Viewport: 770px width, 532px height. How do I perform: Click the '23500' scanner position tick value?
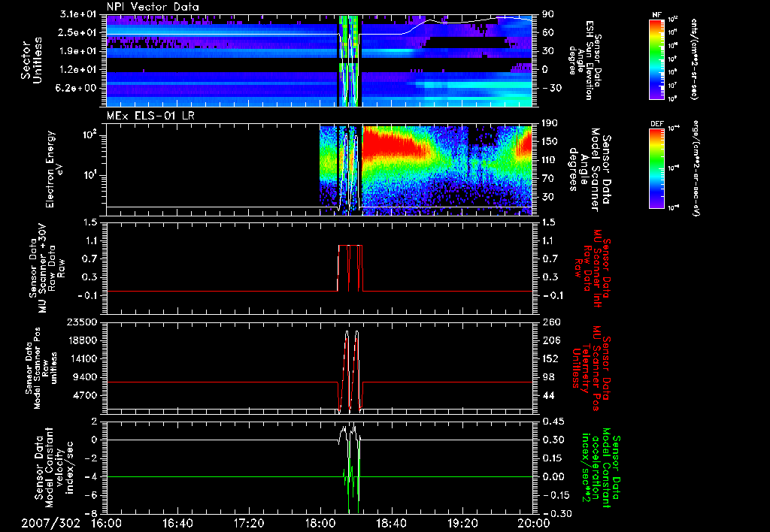tap(82, 322)
